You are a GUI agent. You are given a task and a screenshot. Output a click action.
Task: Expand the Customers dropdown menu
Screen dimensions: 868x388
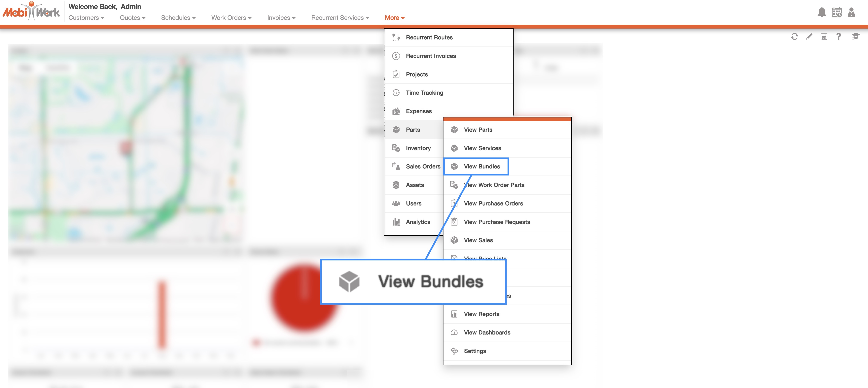86,18
